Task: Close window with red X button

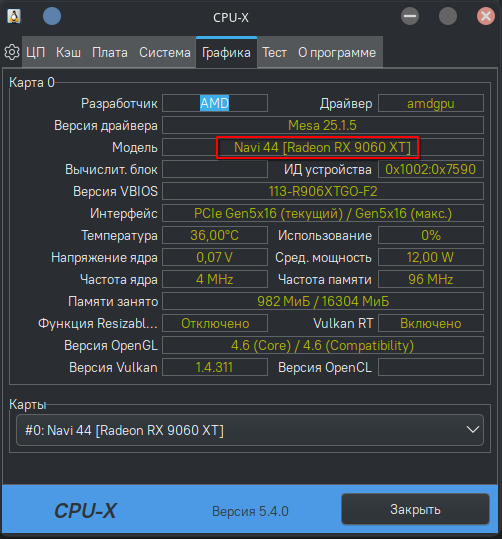Action: (486, 16)
